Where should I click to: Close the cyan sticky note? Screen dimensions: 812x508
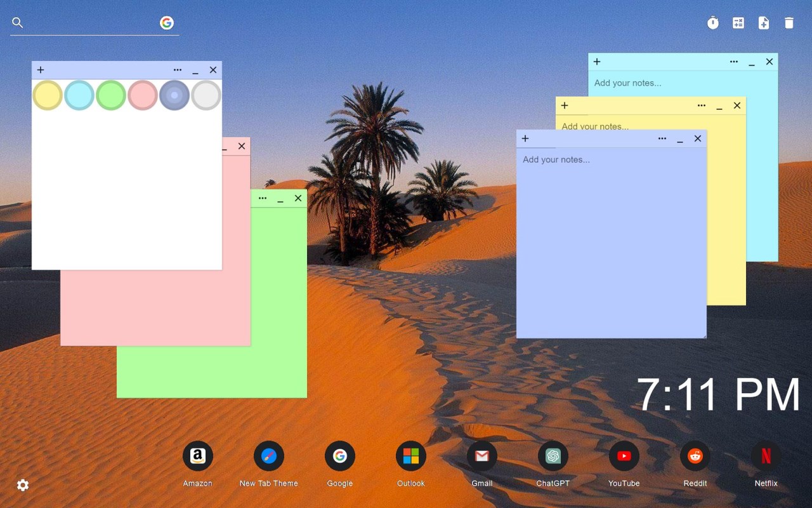tap(769, 62)
